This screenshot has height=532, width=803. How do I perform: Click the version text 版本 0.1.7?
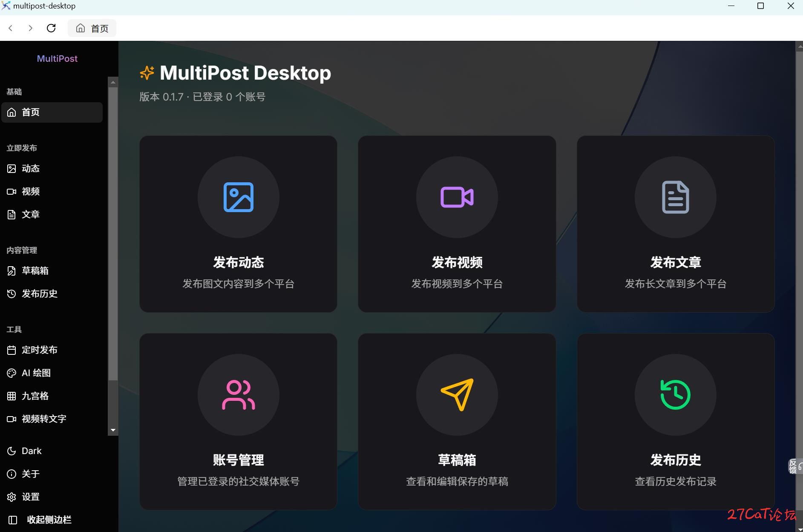click(x=161, y=97)
